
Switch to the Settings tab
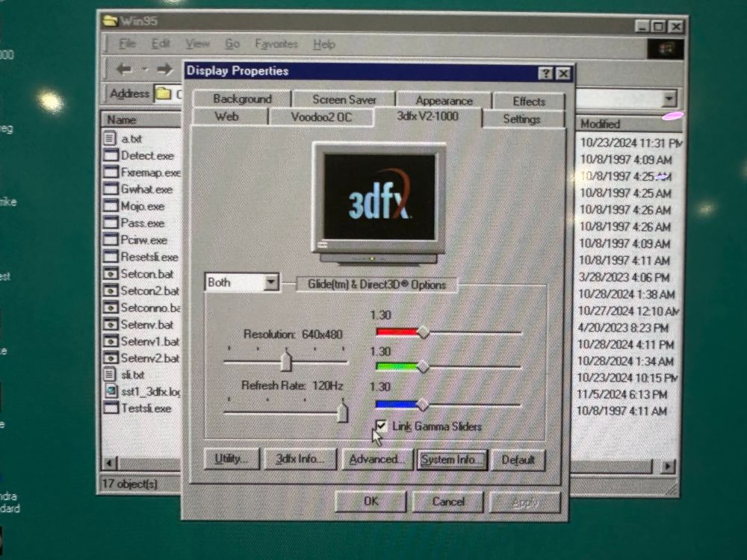coord(521,119)
